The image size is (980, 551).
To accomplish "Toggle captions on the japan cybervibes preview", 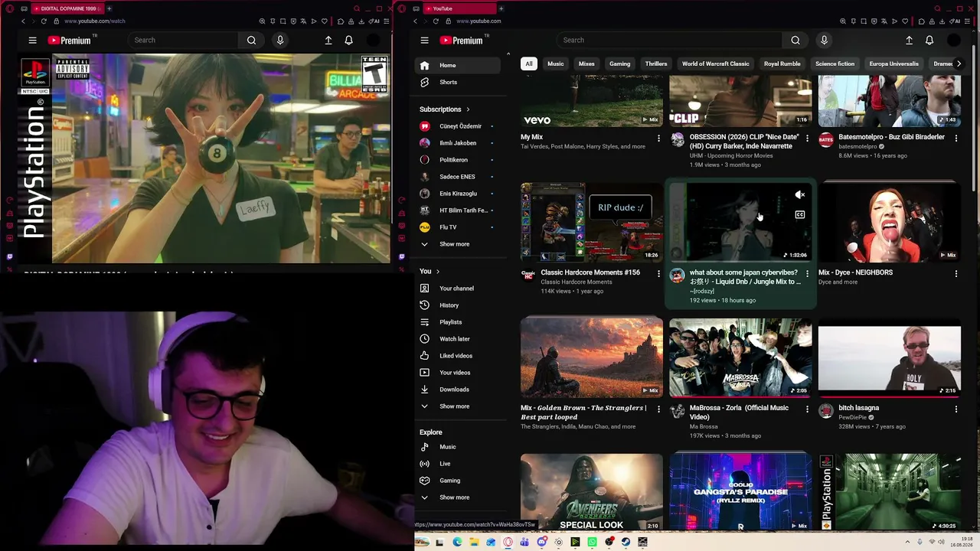I will [799, 215].
